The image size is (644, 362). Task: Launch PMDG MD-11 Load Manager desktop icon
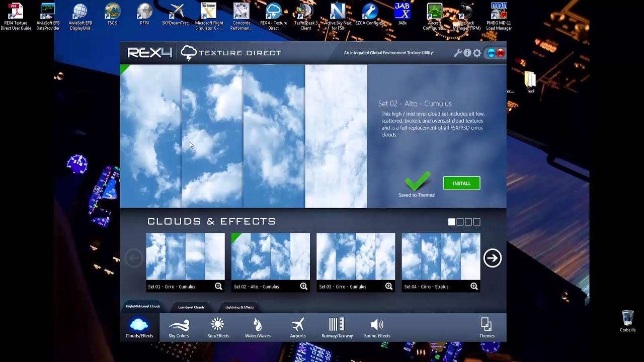(x=499, y=17)
